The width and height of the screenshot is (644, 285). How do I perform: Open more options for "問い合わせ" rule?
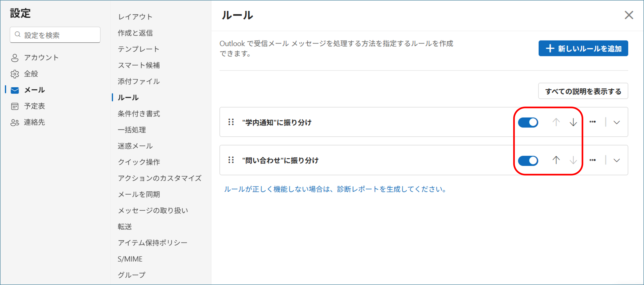pyautogui.click(x=592, y=160)
